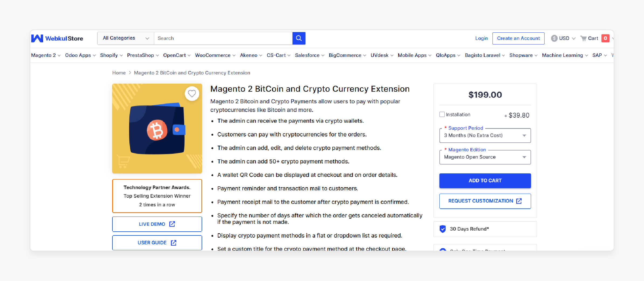Expand the Bagisto Laravel menu
Viewport: 644px width, 281px height.
(x=485, y=55)
